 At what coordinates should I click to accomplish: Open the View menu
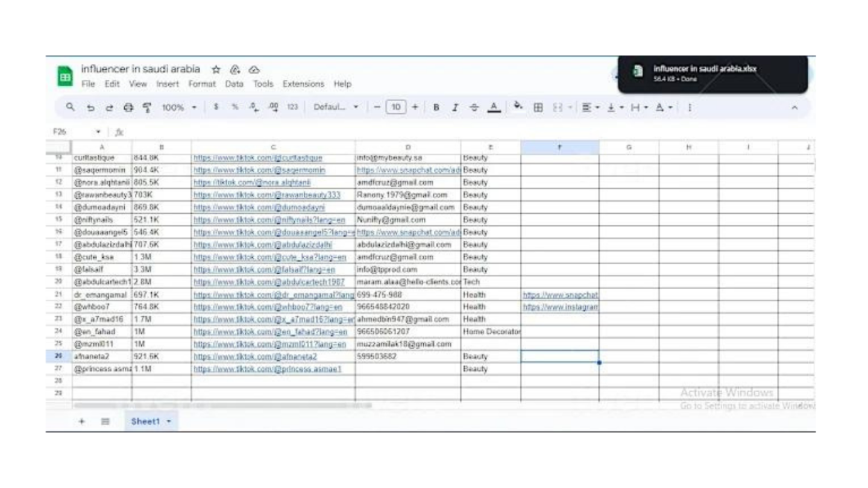coord(138,84)
